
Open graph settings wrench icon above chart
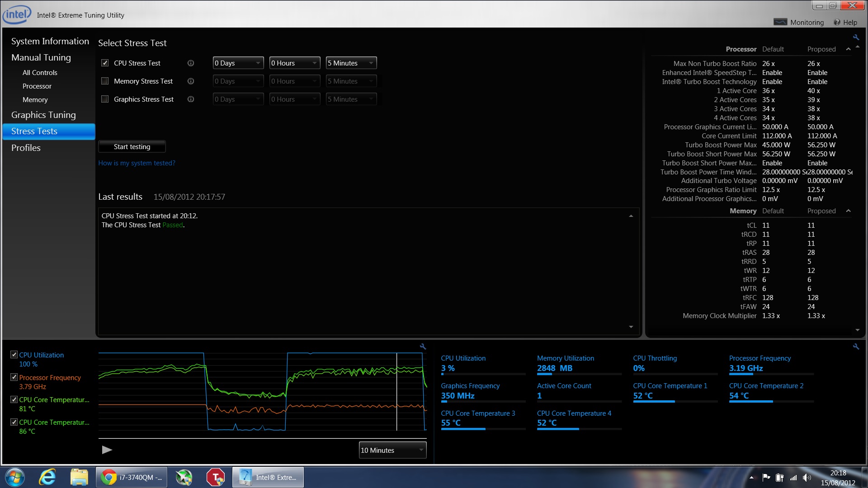423,347
